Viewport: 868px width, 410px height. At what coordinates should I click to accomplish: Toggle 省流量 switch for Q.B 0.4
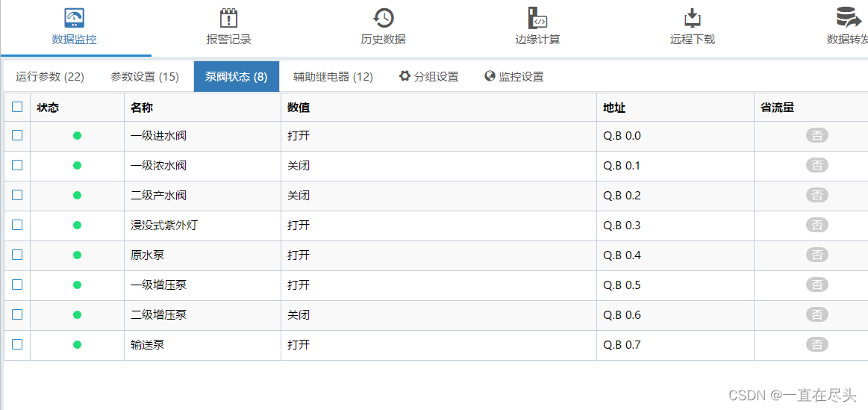tap(817, 255)
